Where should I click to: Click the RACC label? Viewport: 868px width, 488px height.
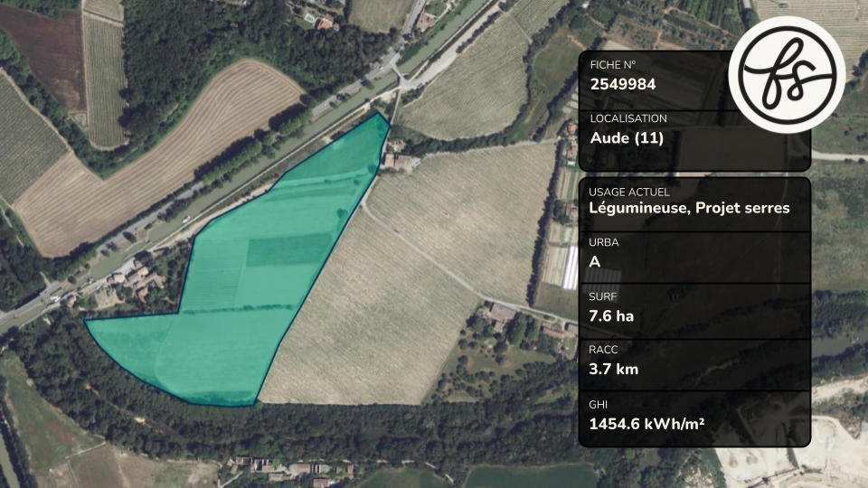(603, 350)
